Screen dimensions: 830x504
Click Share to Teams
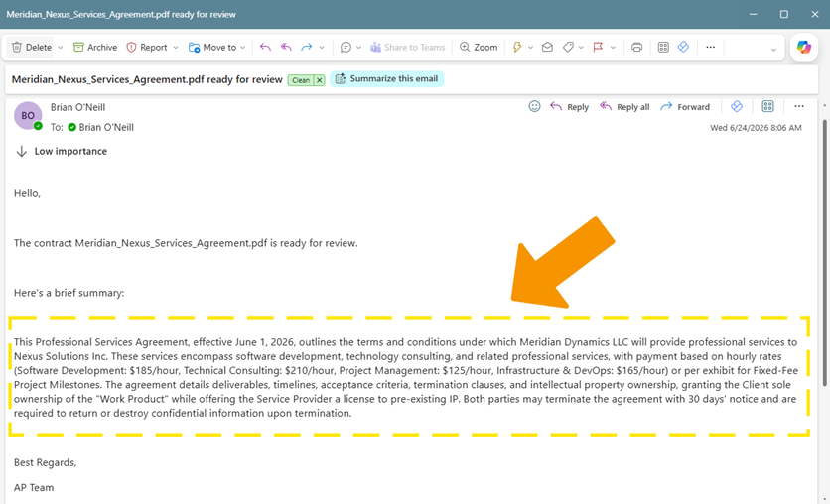408,47
